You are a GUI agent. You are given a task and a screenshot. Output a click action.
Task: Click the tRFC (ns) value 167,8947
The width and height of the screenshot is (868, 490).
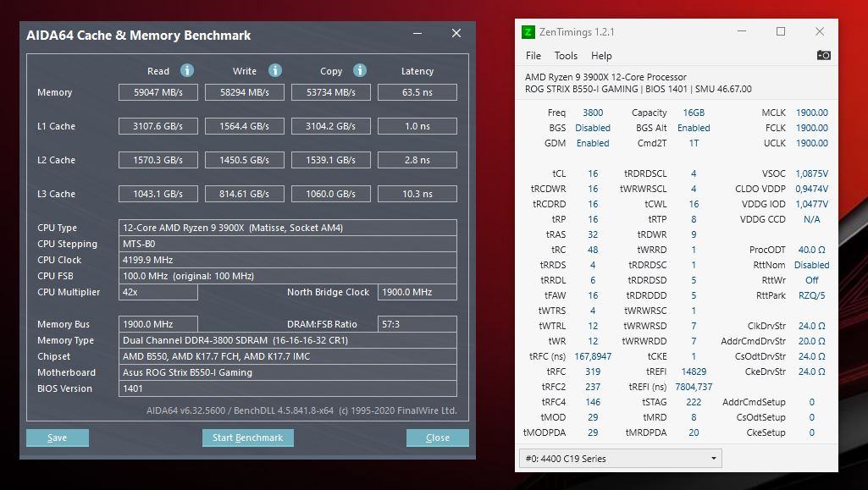click(x=593, y=357)
